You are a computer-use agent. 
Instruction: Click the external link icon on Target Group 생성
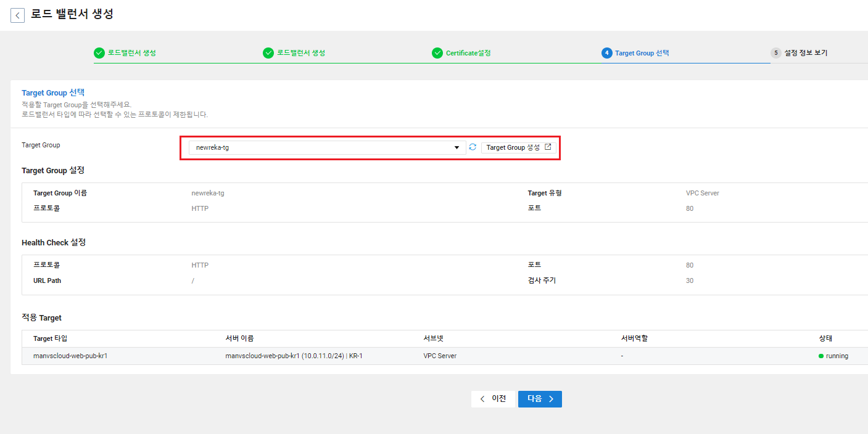pyautogui.click(x=547, y=147)
